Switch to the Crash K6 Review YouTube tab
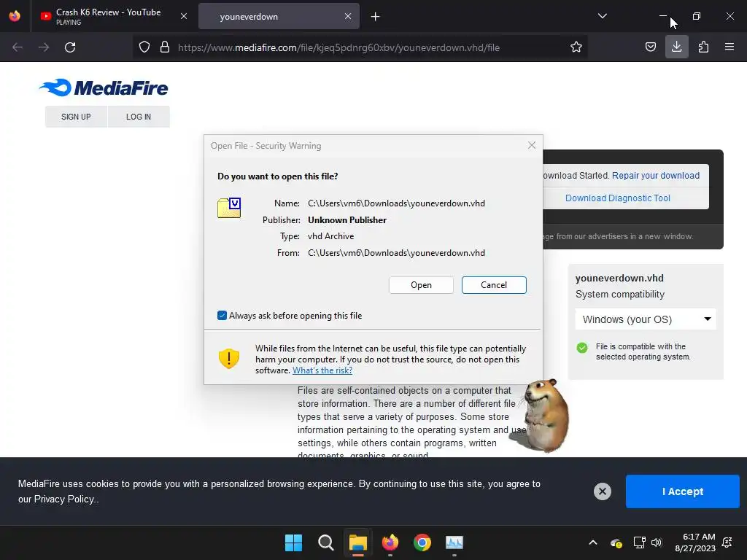Image resolution: width=747 pixels, height=560 pixels. [x=109, y=16]
